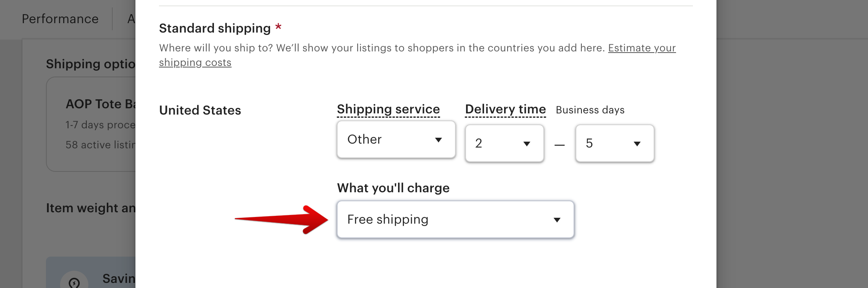Switch to the Performance tab

tap(60, 19)
